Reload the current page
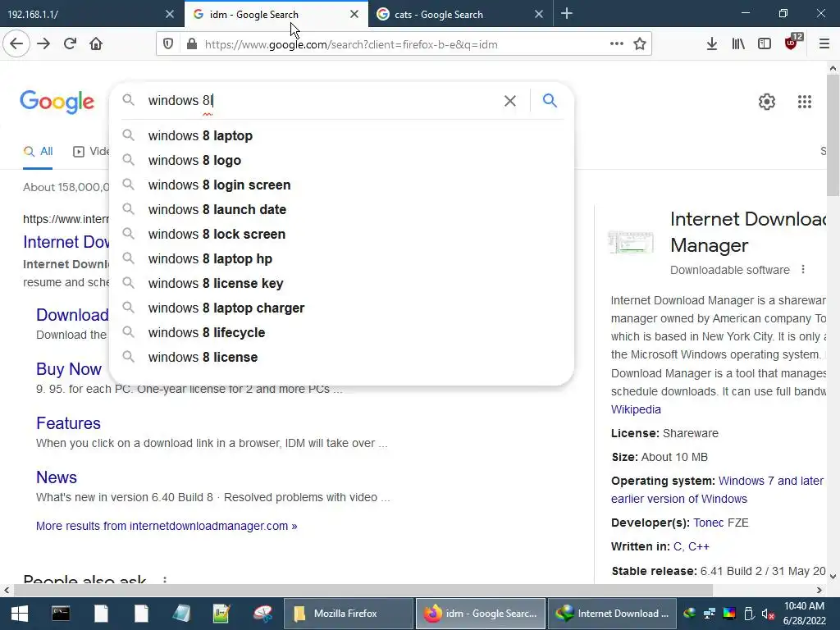Image resolution: width=840 pixels, height=630 pixels. 70,44
